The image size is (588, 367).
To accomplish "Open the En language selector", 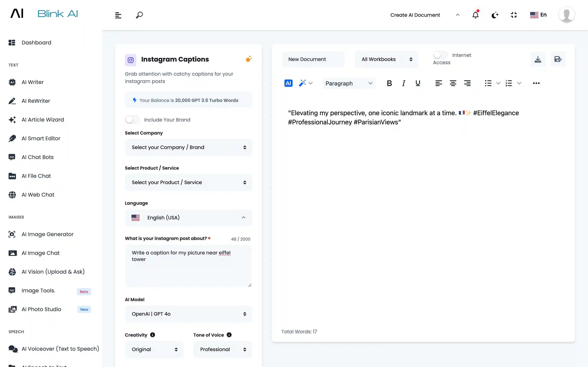I will pos(538,15).
